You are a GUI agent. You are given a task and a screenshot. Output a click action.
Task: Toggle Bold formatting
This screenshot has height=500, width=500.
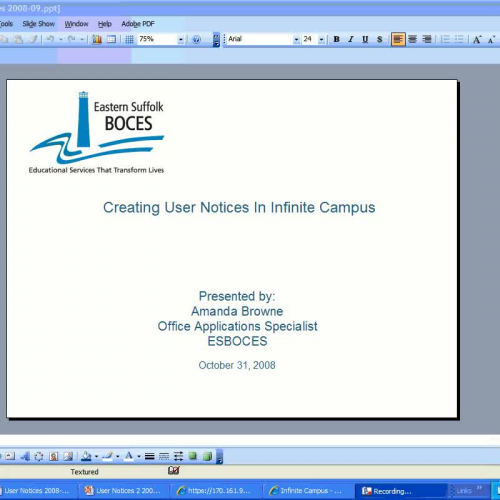click(336, 39)
